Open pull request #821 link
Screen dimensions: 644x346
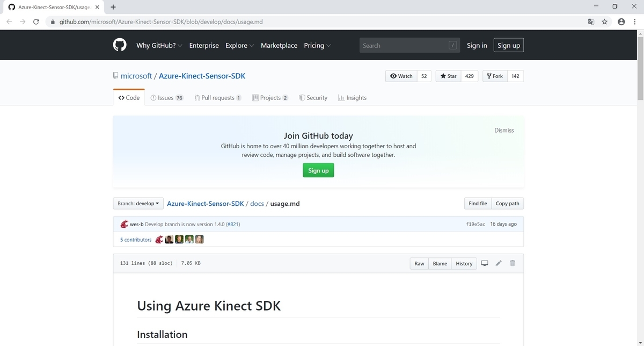(233, 224)
